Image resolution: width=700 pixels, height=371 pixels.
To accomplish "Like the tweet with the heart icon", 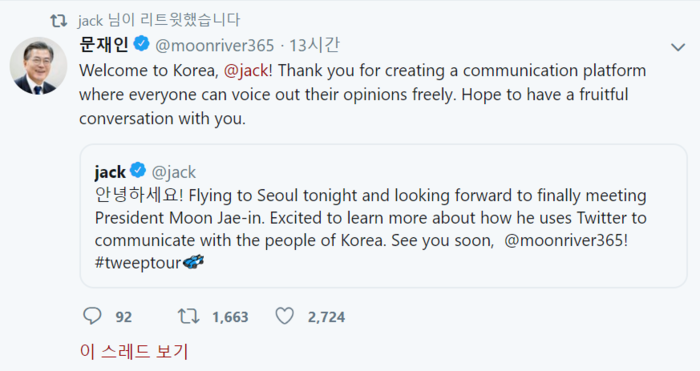I will 284,316.
